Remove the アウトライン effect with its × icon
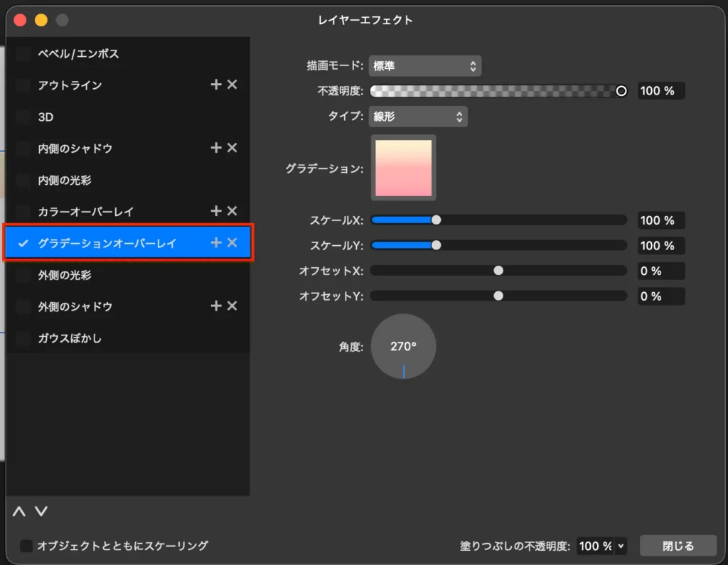Screen dimensions: 728x565 [232, 85]
